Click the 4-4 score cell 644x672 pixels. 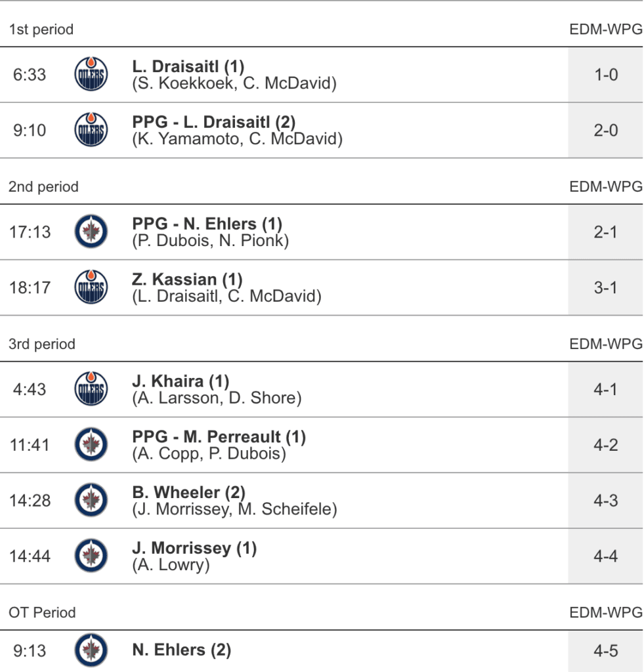605,556
